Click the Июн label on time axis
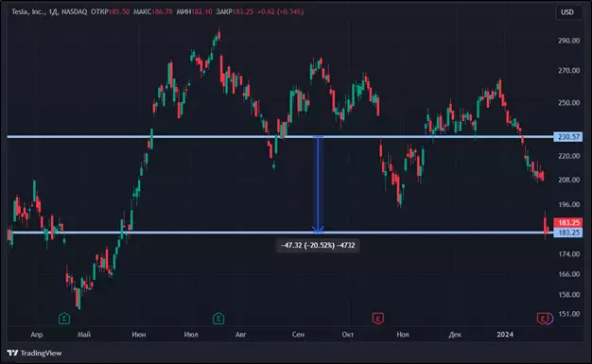Viewport: 592px width, 364px height. tap(139, 335)
